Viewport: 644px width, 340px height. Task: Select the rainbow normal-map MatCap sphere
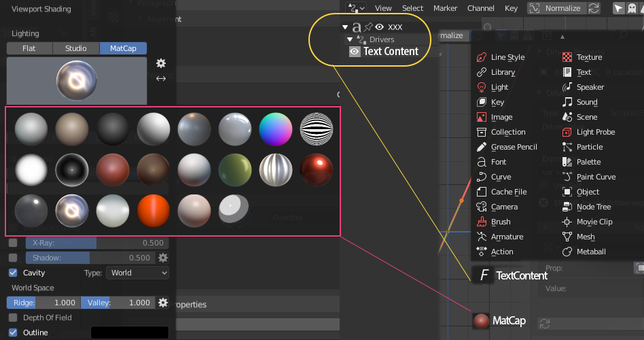coord(276,129)
